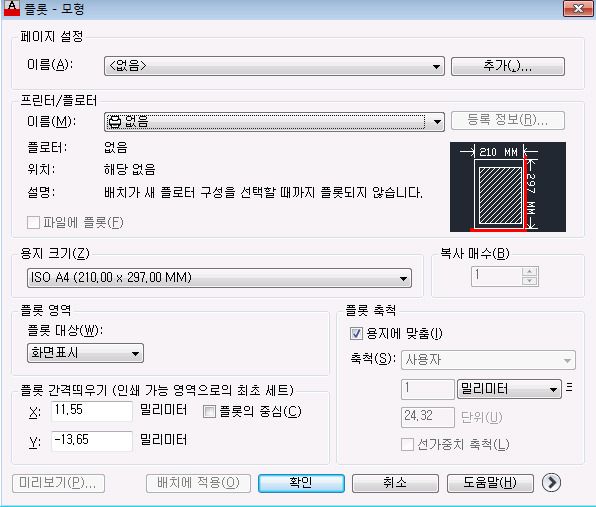Click the scale field showing 1 beside 밀리미터
Screen dimensions: 596x507
click(x=428, y=389)
